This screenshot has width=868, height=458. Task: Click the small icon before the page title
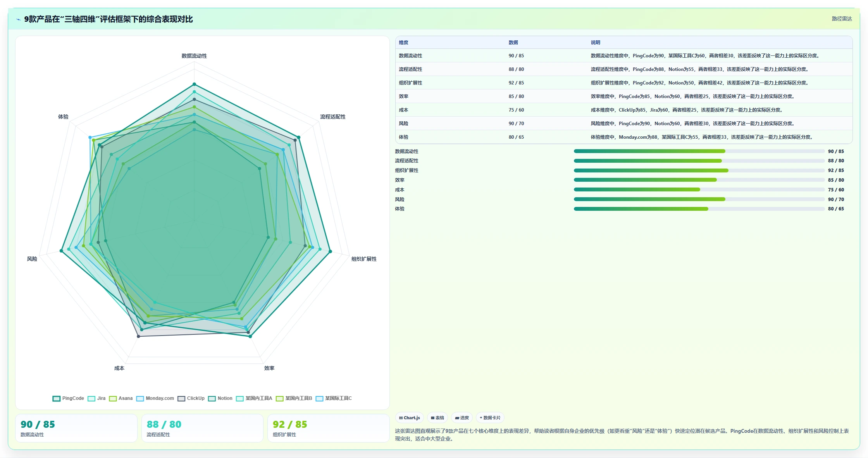[x=18, y=19]
